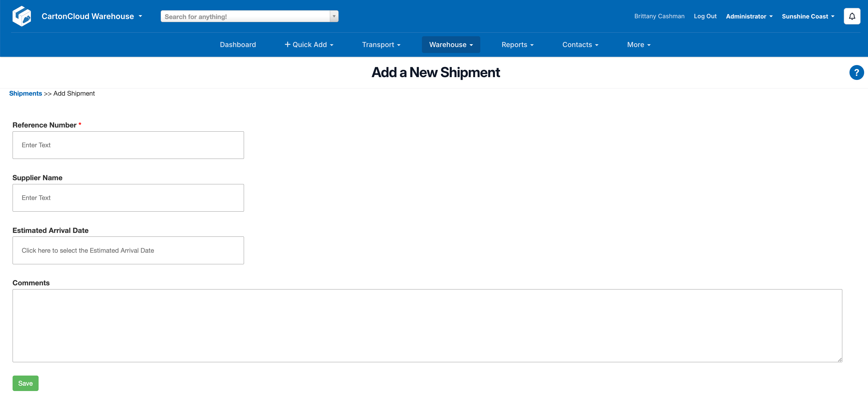Open the Contacts menu
This screenshot has height=400, width=868.
(x=580, y=44)
